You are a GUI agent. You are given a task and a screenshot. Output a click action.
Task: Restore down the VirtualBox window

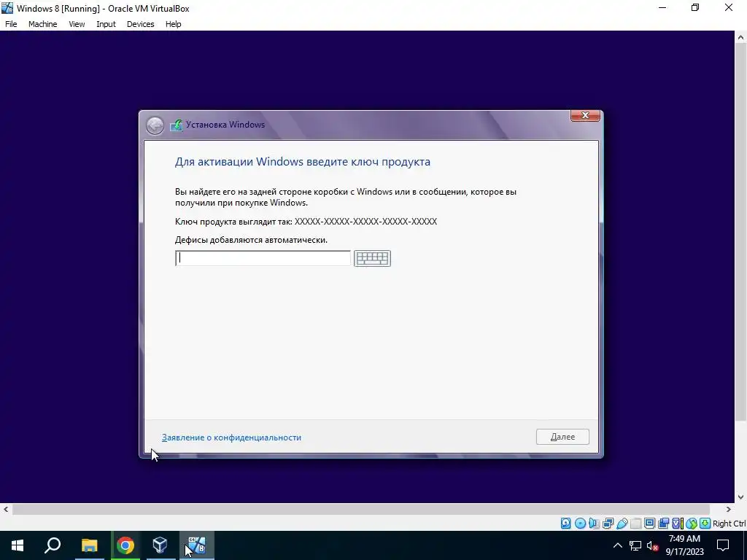tap(695, 8)
